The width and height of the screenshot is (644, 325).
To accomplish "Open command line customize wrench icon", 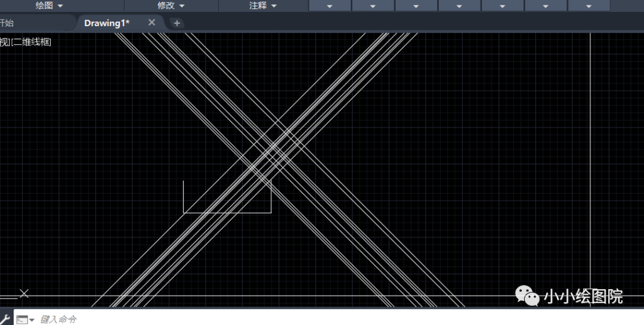I will point(5,319).
